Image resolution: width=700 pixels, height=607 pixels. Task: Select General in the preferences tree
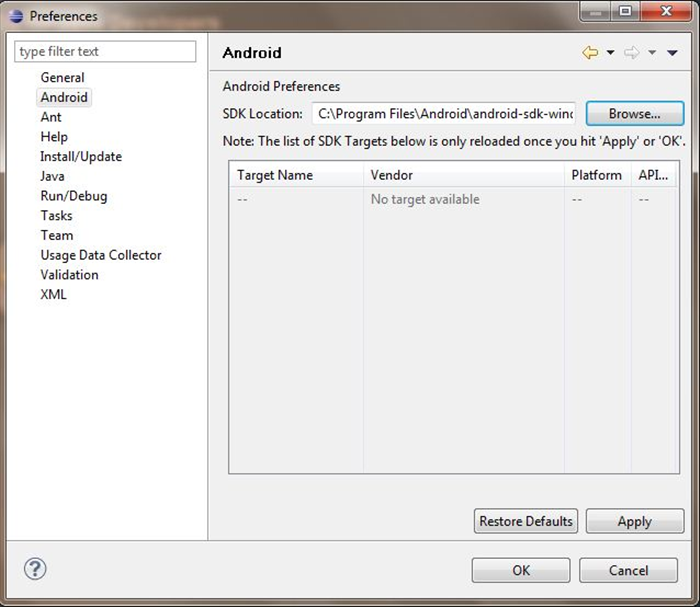coord(62,78)
